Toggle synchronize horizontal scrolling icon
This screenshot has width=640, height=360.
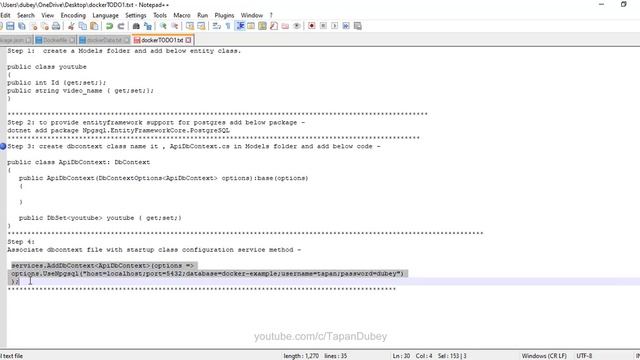(201, 26)
